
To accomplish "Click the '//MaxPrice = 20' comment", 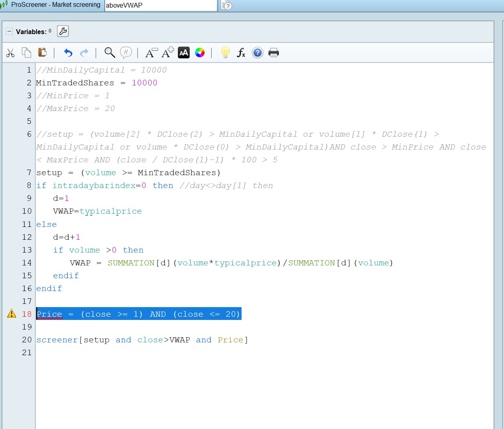I will tap(75, 109).
